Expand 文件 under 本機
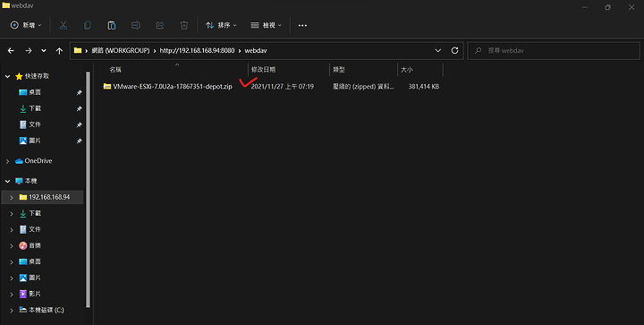 (x=12, y=230)
